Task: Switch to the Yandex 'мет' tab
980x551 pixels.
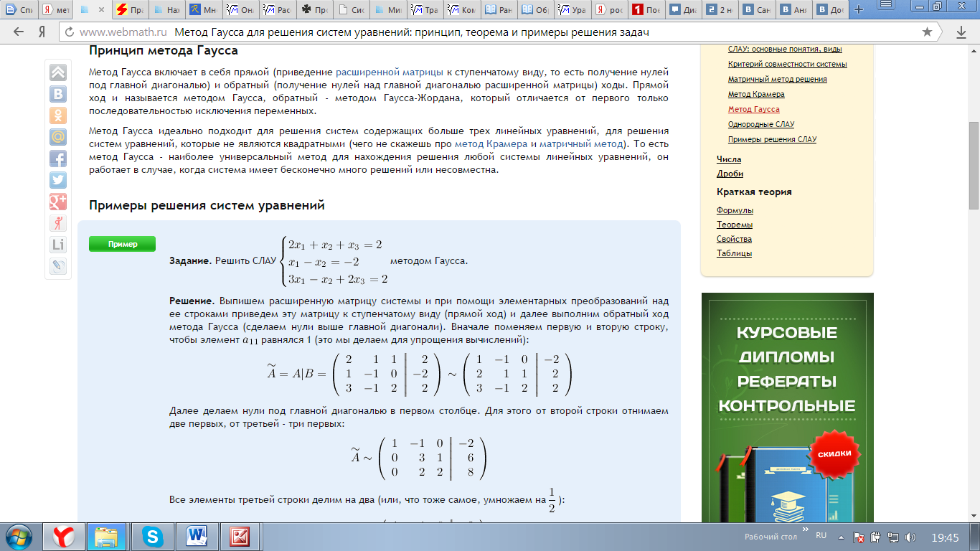Action: click(x=55, y=10)
